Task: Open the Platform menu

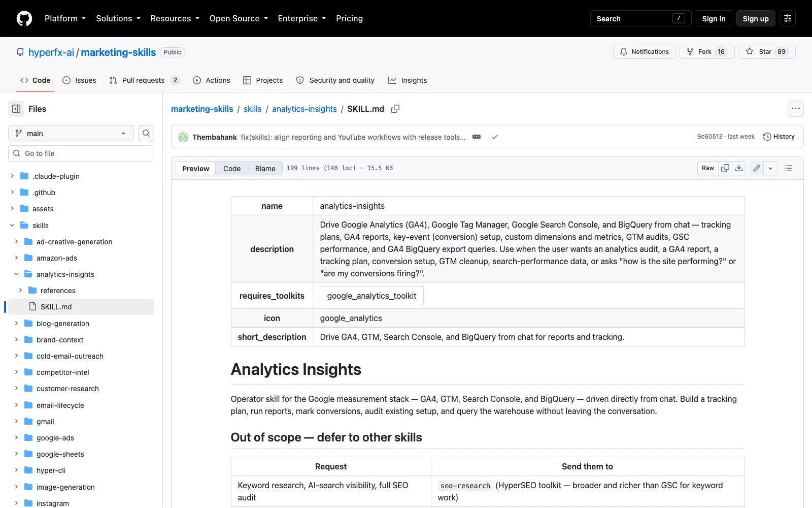Action: tap(65, 18)
